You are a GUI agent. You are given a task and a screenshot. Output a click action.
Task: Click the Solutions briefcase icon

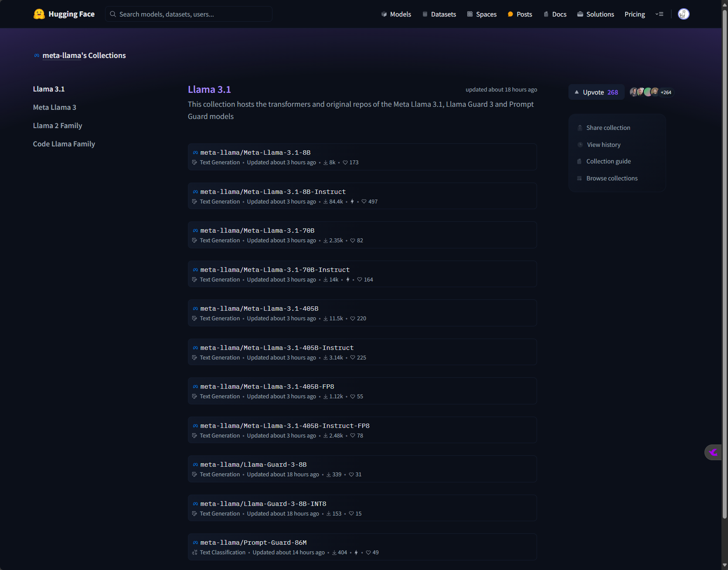click(580, 14)
